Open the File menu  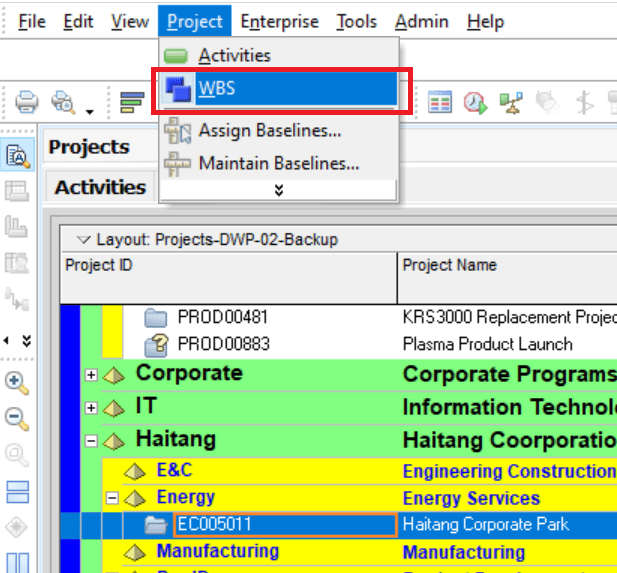pos(32,21)
